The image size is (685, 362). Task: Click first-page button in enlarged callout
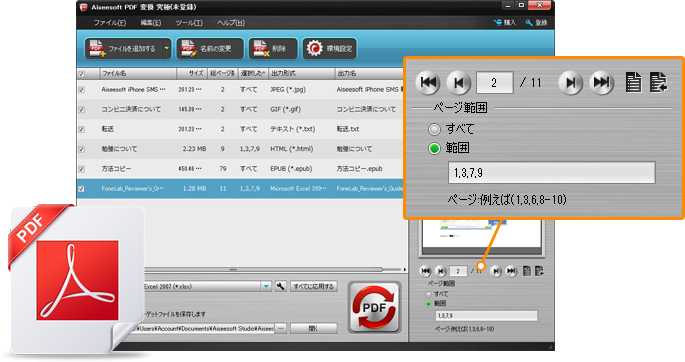[427, 83]
